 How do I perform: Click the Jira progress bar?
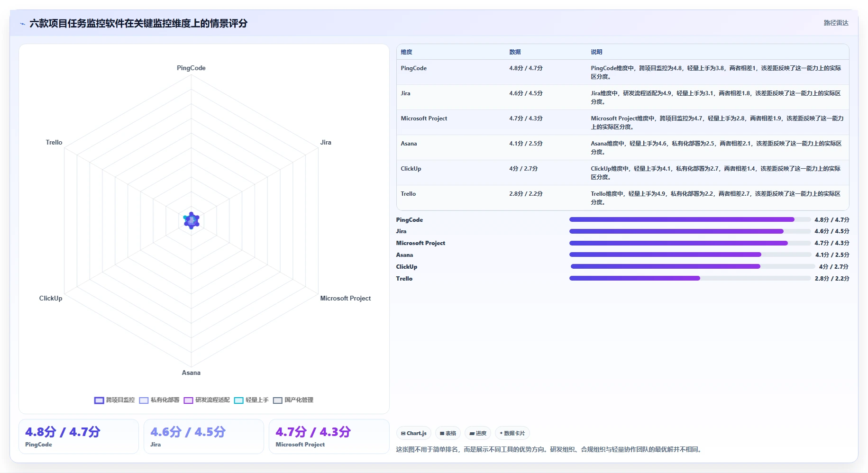click(x=690, y=231)
